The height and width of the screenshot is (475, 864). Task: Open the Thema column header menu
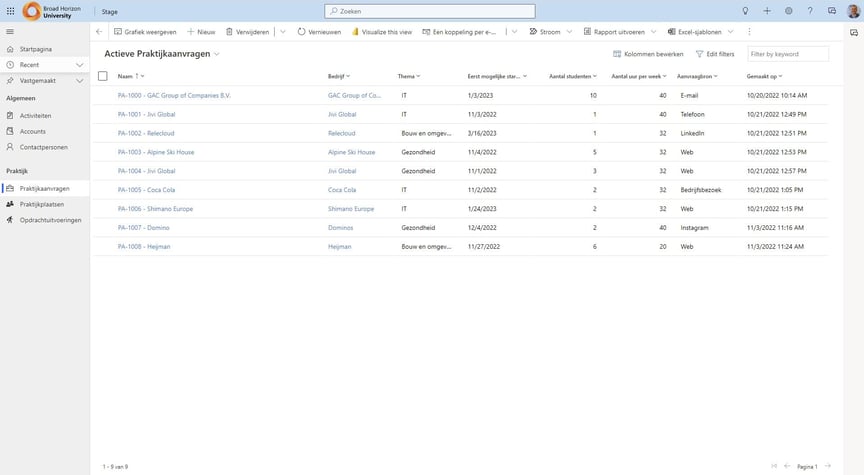[409, 76]
